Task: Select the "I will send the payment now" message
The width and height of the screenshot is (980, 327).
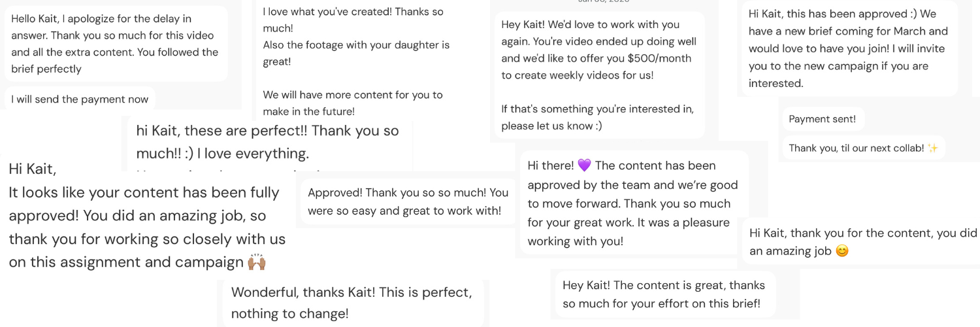Action: coord(80,99)
